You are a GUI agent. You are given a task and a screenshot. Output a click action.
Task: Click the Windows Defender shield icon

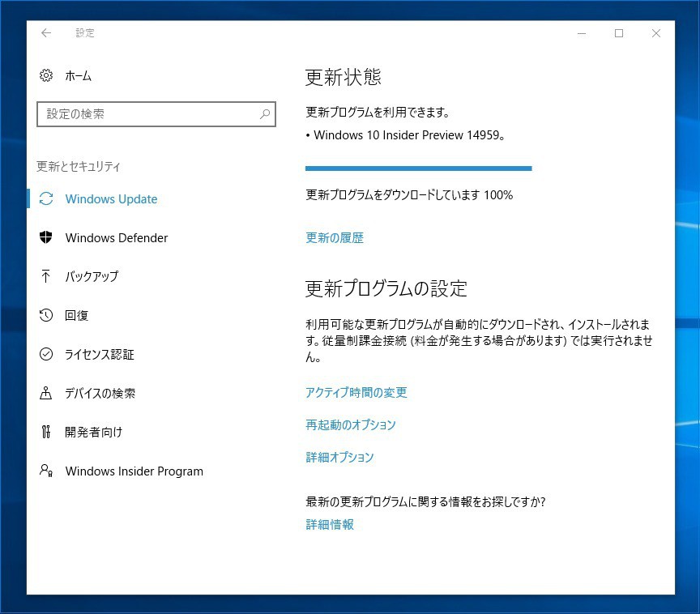pos(46,237)
